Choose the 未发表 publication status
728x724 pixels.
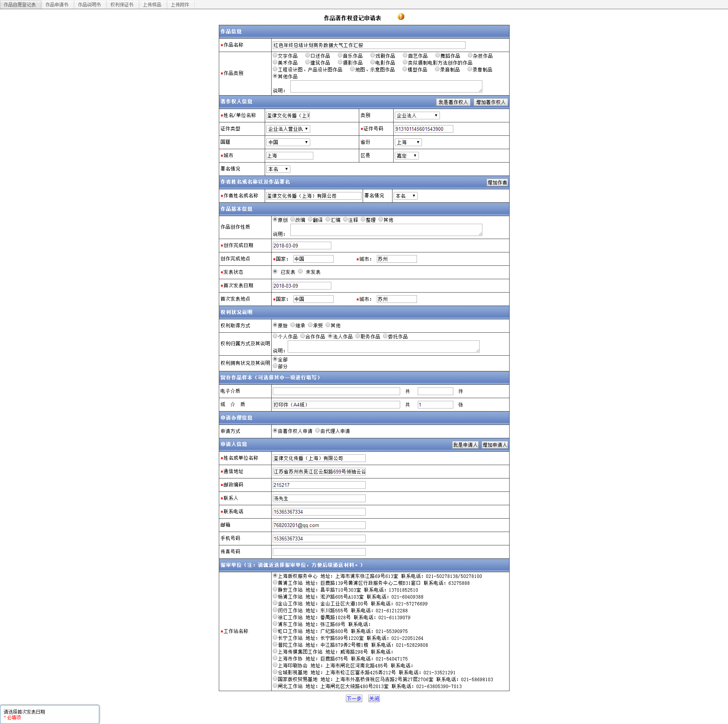pyautogui.click(x=300, y=272)
